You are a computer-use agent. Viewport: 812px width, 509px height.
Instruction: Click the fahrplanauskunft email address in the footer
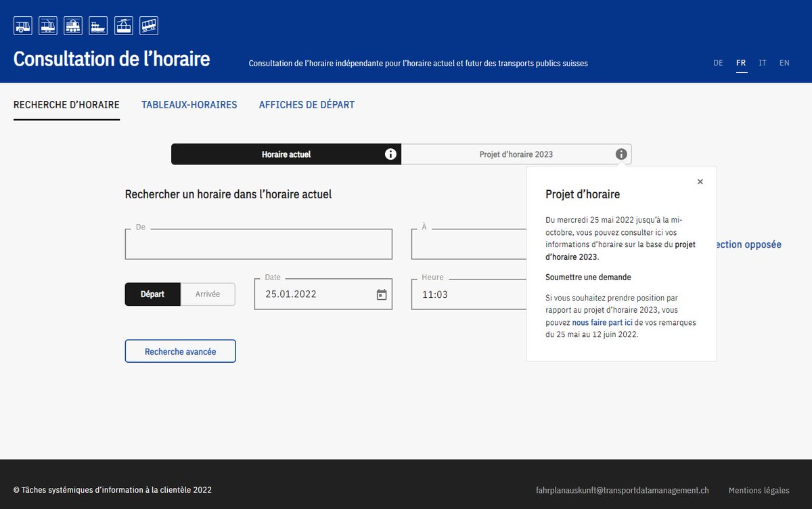pos(623,490)
